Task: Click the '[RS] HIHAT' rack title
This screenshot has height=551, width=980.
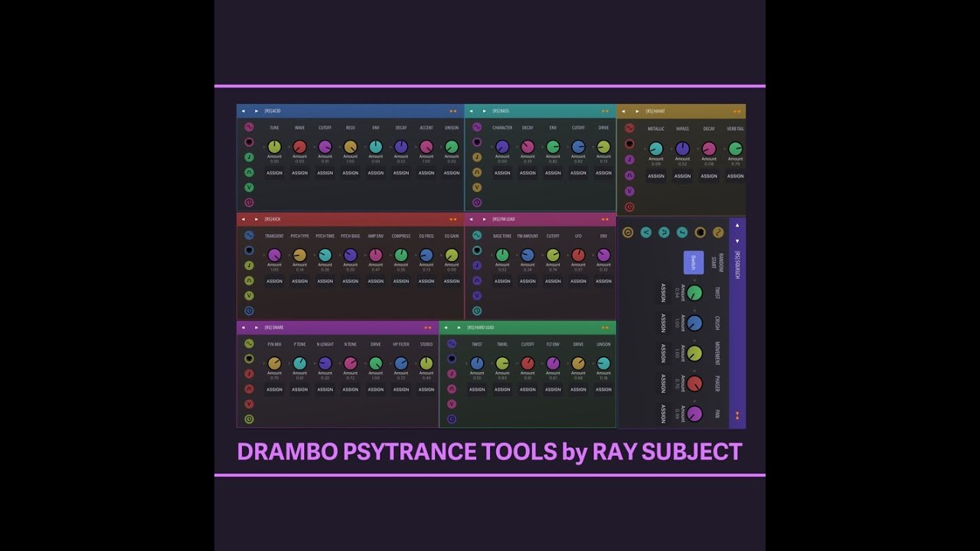Action: 655,111
